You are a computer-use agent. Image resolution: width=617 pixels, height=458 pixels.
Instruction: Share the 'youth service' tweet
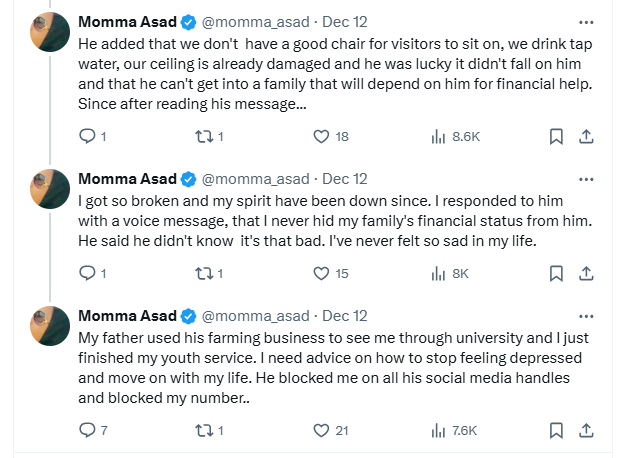pos(587,430)
